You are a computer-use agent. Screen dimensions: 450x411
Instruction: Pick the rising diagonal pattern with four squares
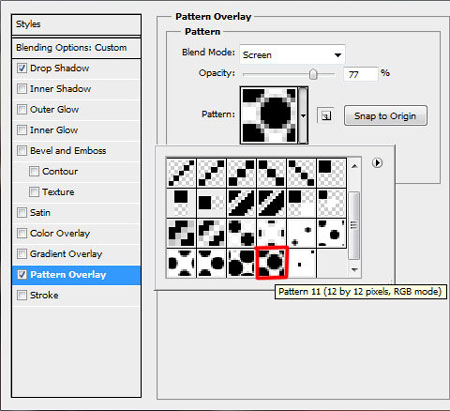[x=211, y=173]
